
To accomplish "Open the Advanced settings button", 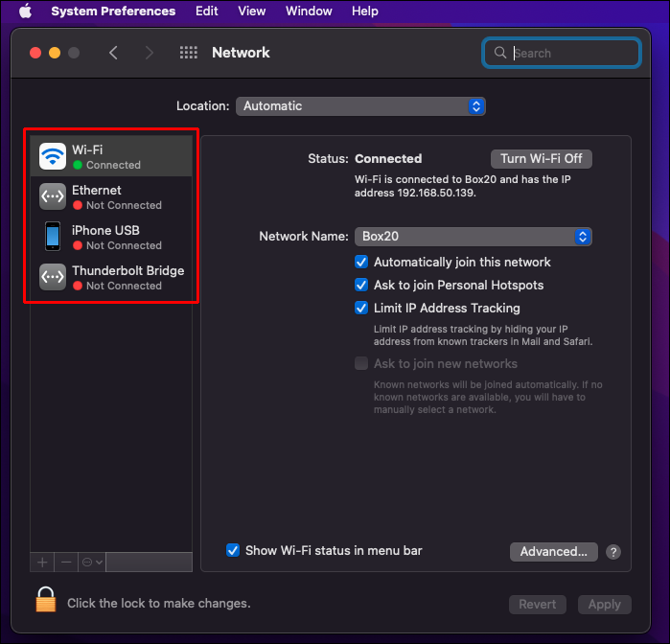I will 553,552.
